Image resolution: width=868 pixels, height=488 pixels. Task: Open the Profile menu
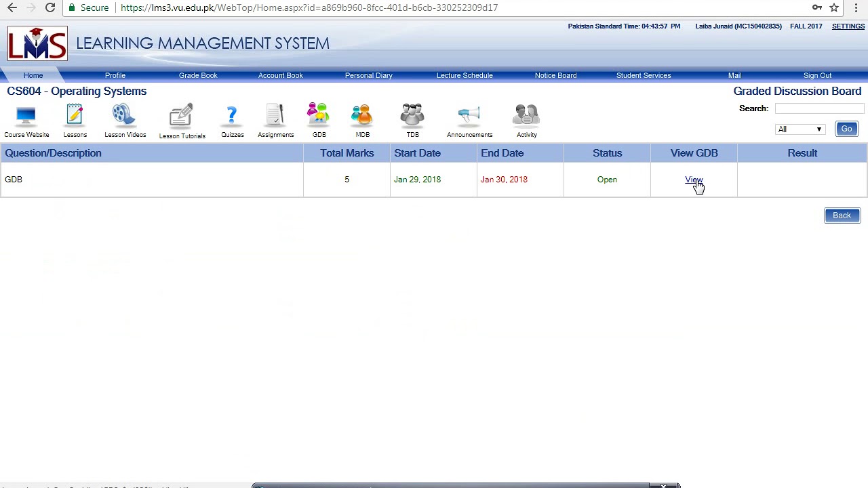tap(115, 75)
